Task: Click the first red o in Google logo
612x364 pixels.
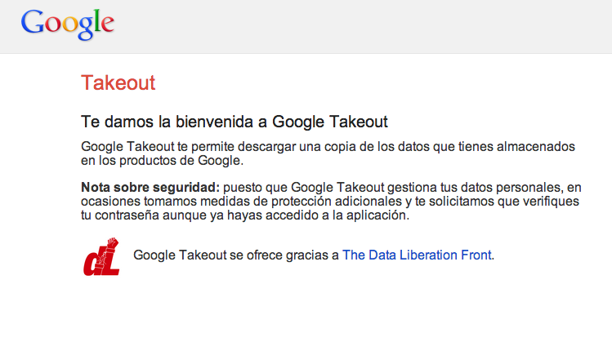Action: tap(51, 26)
